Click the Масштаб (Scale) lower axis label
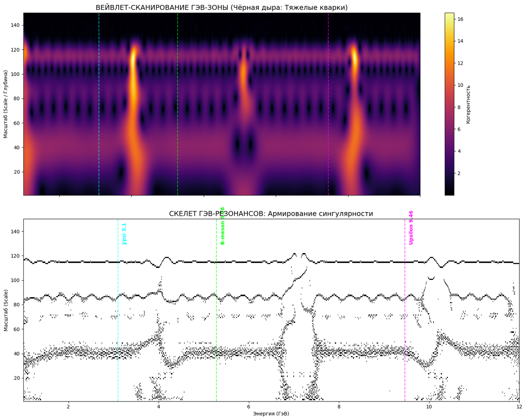Image resolution: width=526 pixels, height=420 pixels. tap(6, 310)
